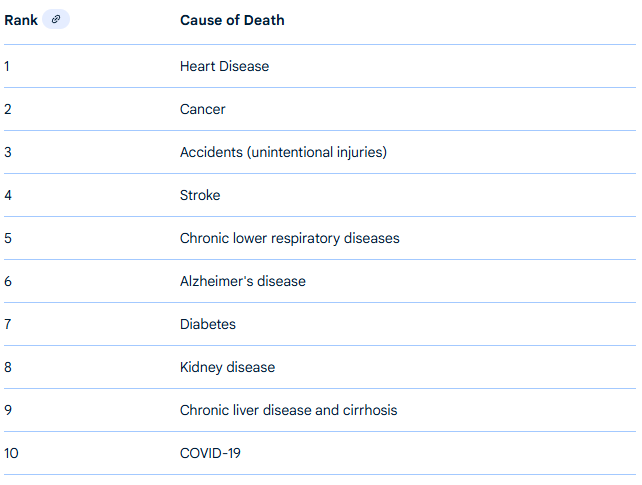Select the Stroke cell
Screen dimensions: 642x485
pos(200,195)
